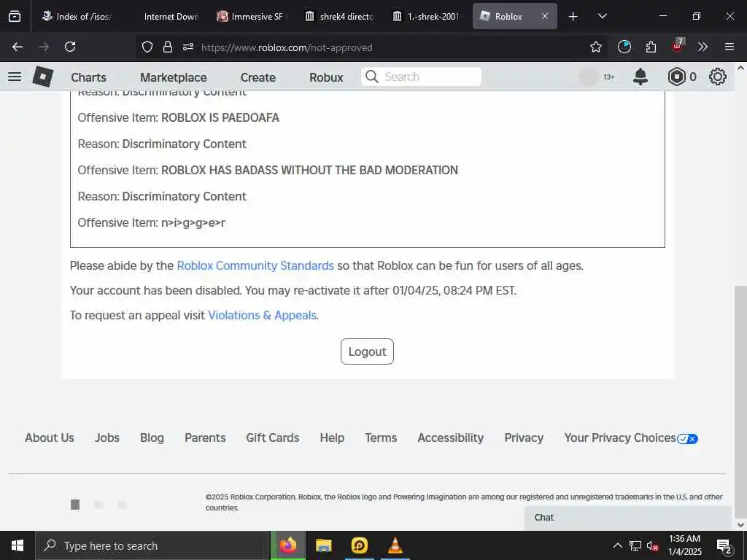
Task: Switch to the 1.-shrek-2001 tab
Action: click(x=427, y=16)
